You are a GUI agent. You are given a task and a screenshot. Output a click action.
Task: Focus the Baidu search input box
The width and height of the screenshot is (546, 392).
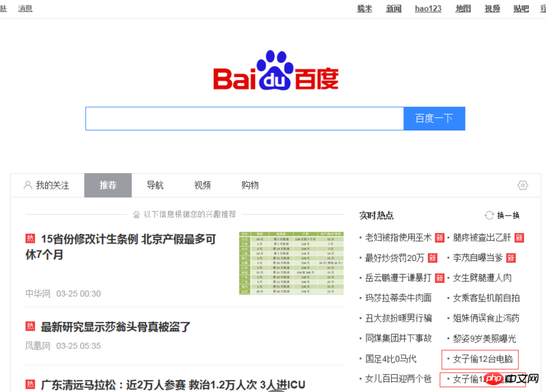pos(245,119)
